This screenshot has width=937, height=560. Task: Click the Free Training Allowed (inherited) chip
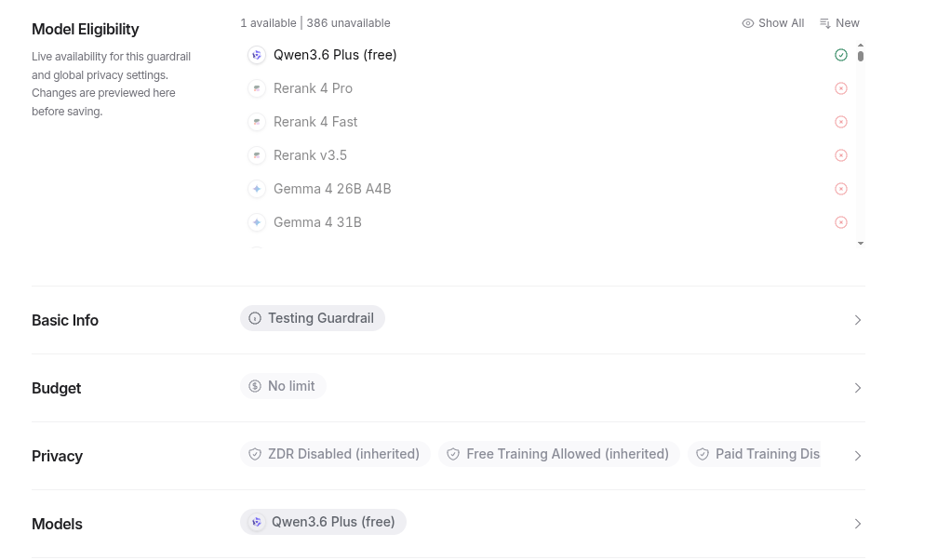pos(559,455)
